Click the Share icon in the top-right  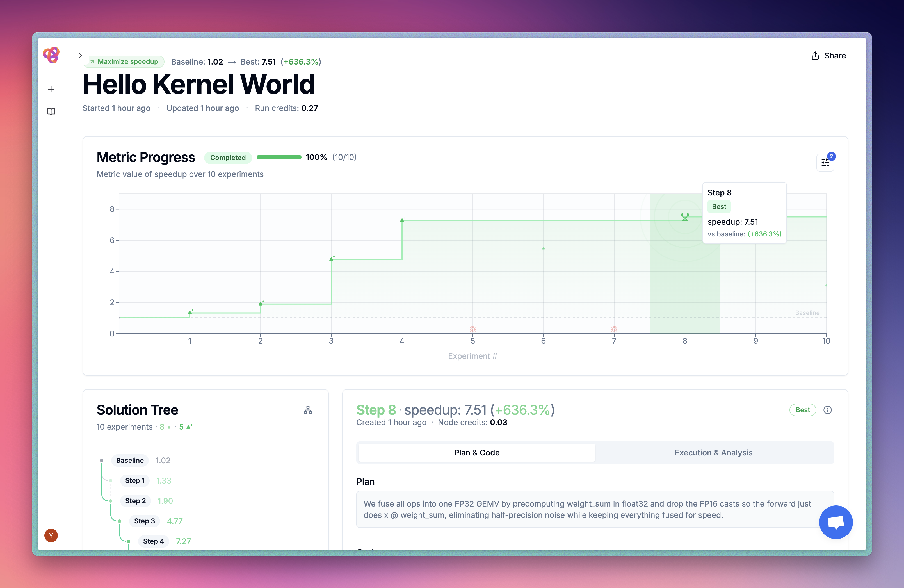(815, 55)
